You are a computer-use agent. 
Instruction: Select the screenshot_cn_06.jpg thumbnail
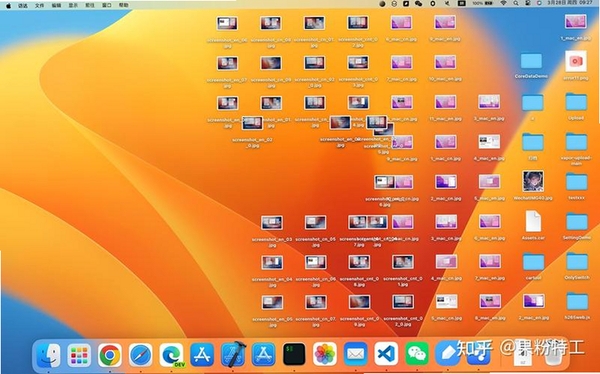(x=315, y=262)
